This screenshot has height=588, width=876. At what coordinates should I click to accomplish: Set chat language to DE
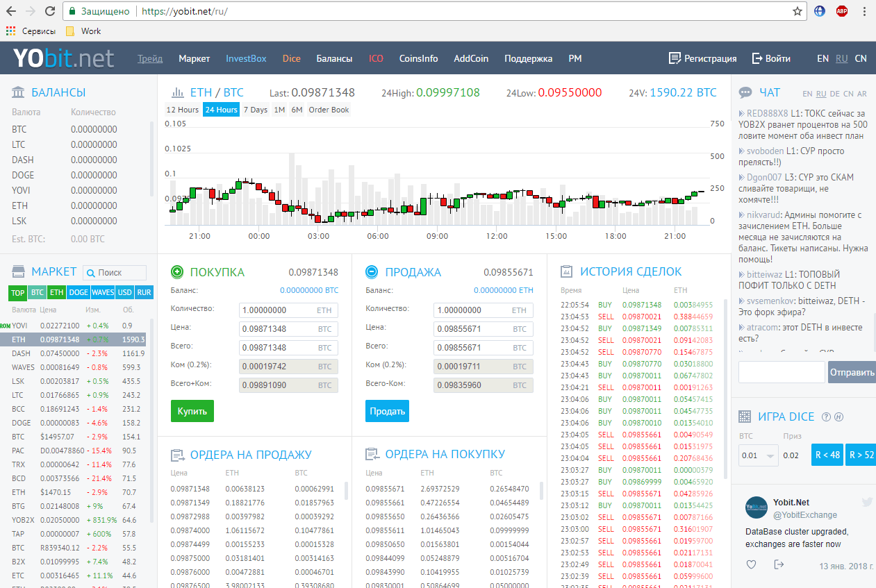(x=834, y=94)
